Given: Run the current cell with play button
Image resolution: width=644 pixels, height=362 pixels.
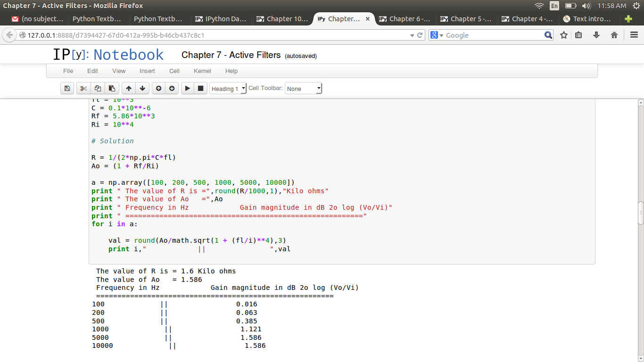Looking at the screenshot, I should tap(188, 89).
